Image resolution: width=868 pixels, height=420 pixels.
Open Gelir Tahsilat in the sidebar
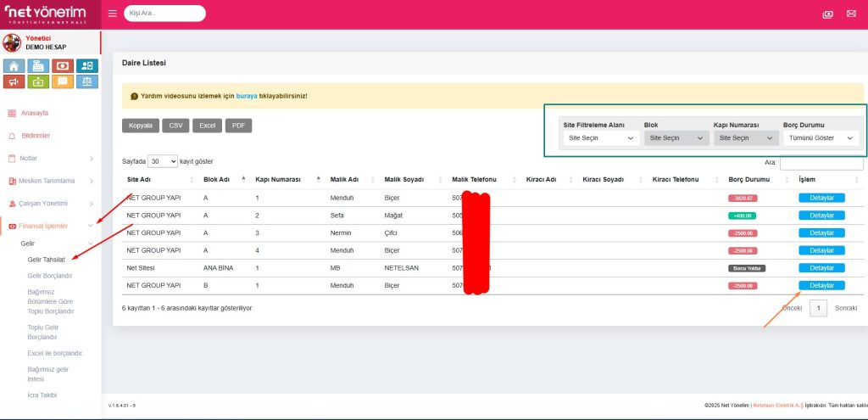click(47, 260)
